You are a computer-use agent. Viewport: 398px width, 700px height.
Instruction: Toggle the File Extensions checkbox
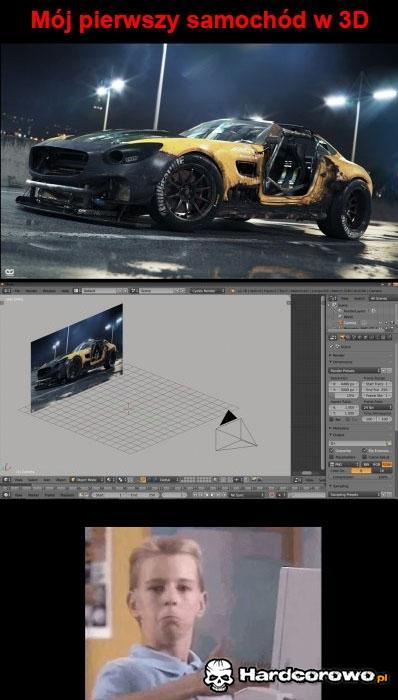point(364,451)
